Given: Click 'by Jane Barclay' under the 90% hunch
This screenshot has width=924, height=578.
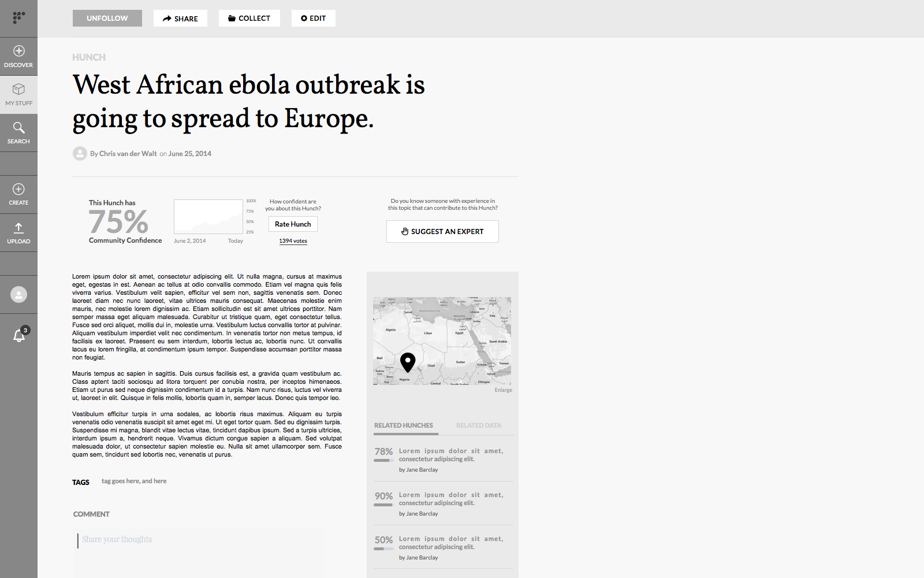Looking at the screenshot, I should [418, 514].
